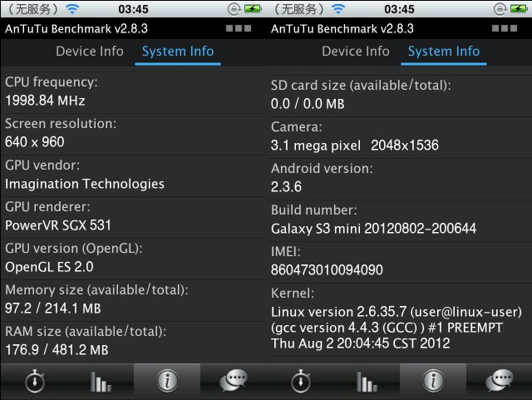
Task: Select the System Info tab on left screen
Action: (x=178, y=52)
